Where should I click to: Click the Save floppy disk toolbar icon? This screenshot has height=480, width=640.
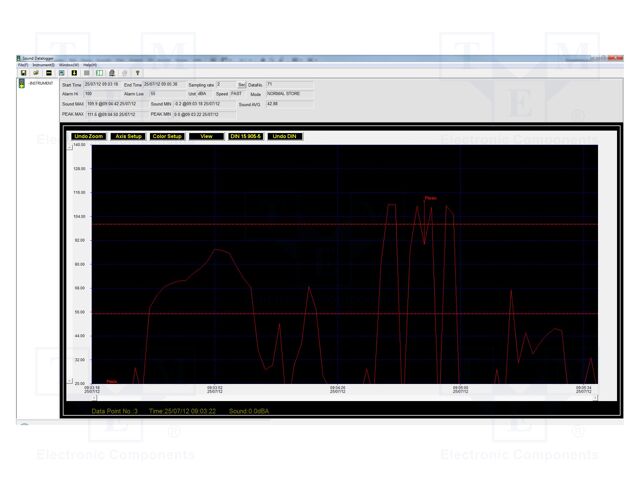(x=23, y=73)
